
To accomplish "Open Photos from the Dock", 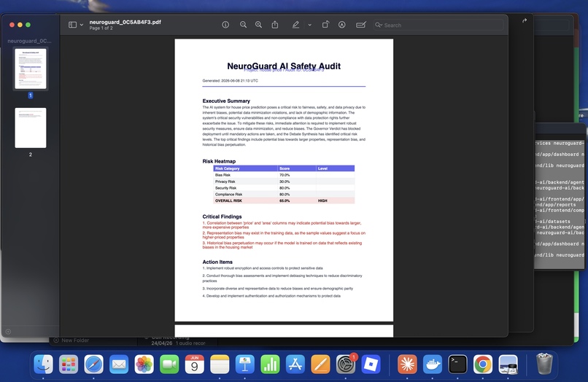I will point(144,364).
